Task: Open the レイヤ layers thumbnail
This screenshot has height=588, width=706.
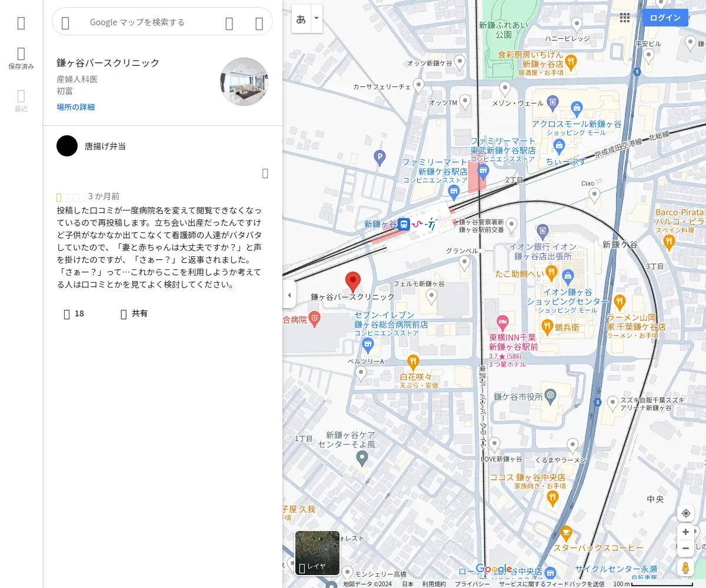Action: pos(317,553)
